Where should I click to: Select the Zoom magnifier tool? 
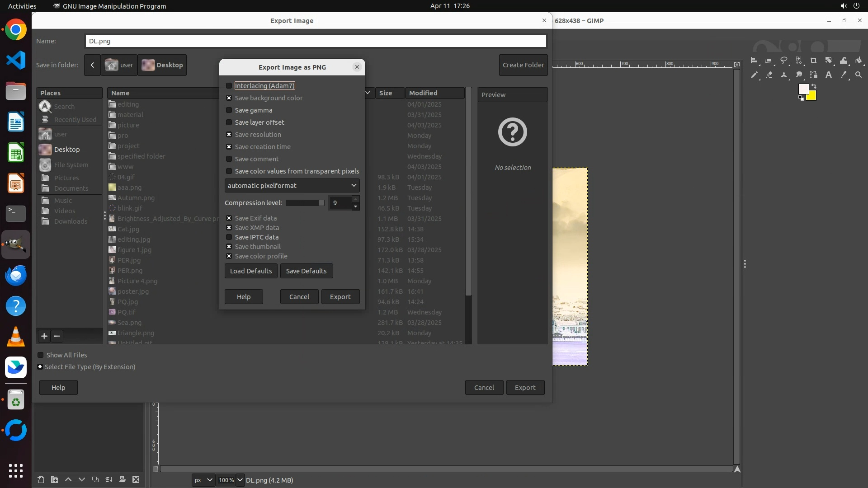(859, 75)
